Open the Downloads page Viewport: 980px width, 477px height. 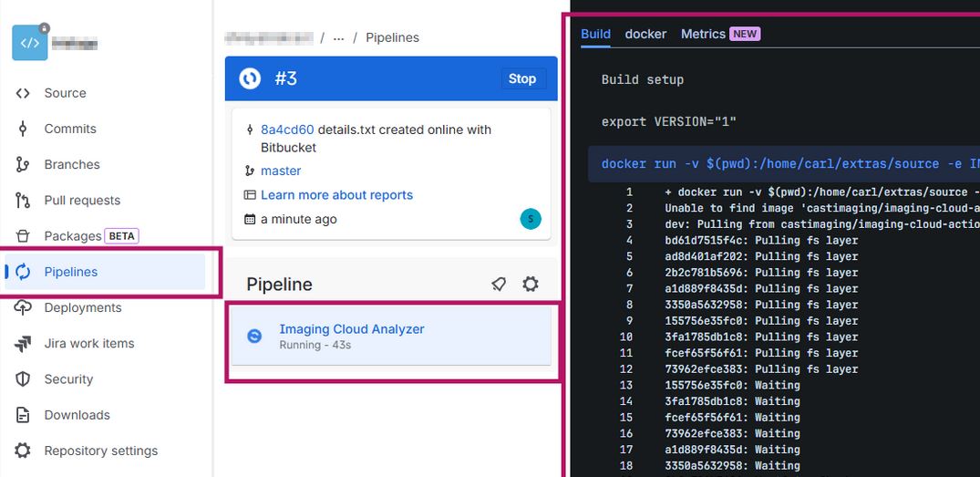tap(77, 415)
